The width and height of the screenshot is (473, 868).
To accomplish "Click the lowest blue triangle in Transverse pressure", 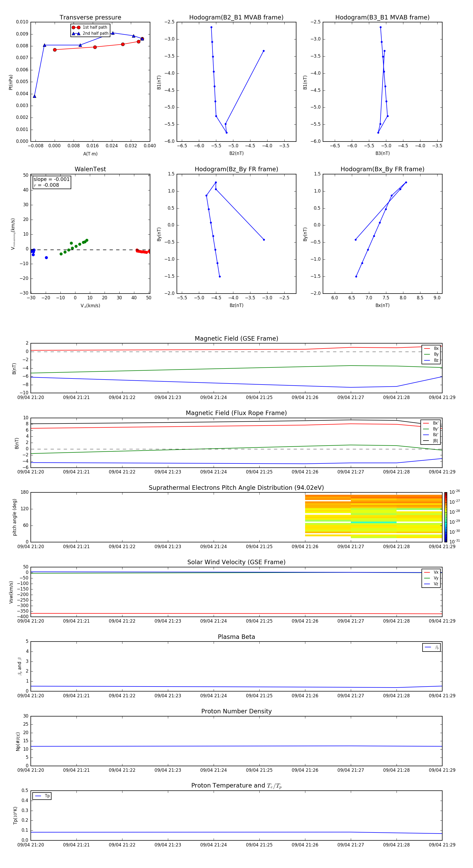I will 34,96.
